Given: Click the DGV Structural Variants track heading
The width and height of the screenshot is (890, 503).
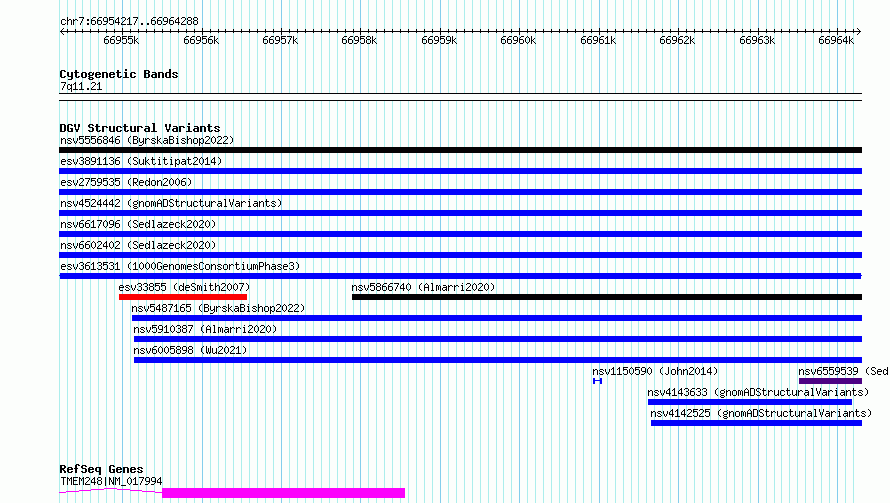Looking at the screenshot, I should tap(140, 128).
